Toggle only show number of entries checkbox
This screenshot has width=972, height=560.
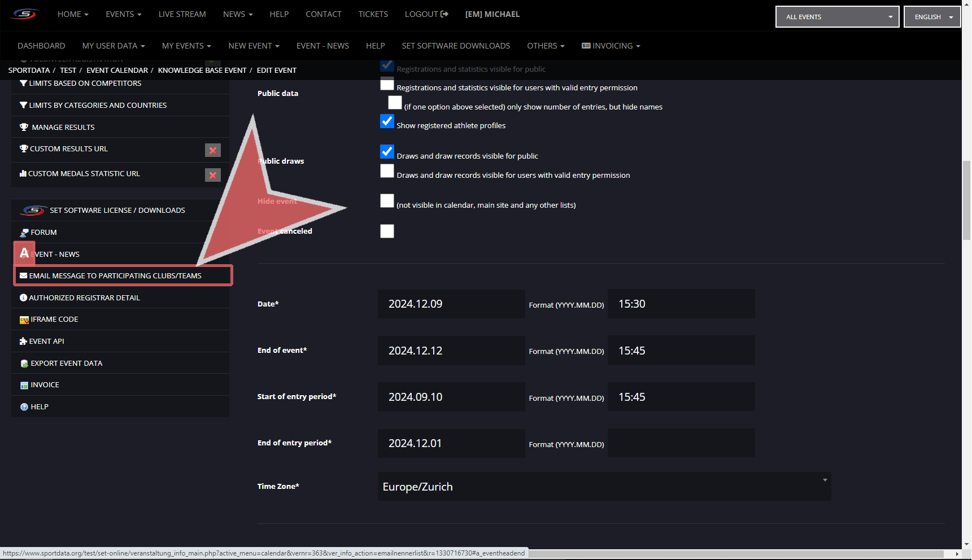[395, 102]
